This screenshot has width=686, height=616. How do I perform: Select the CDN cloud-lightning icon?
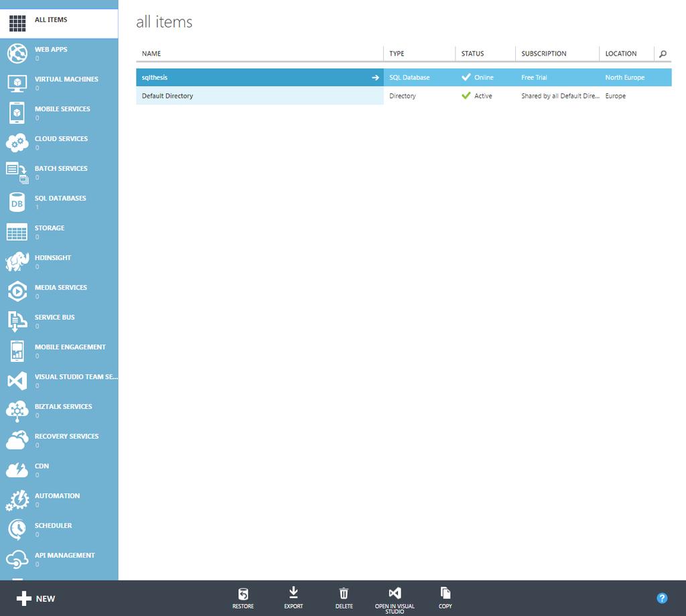[x=17, y=470]
